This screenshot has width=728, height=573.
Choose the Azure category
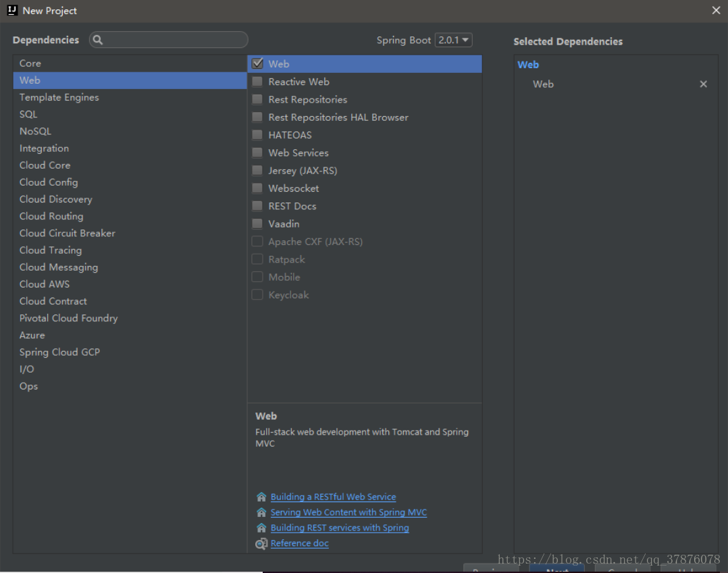tap(130, 335)
